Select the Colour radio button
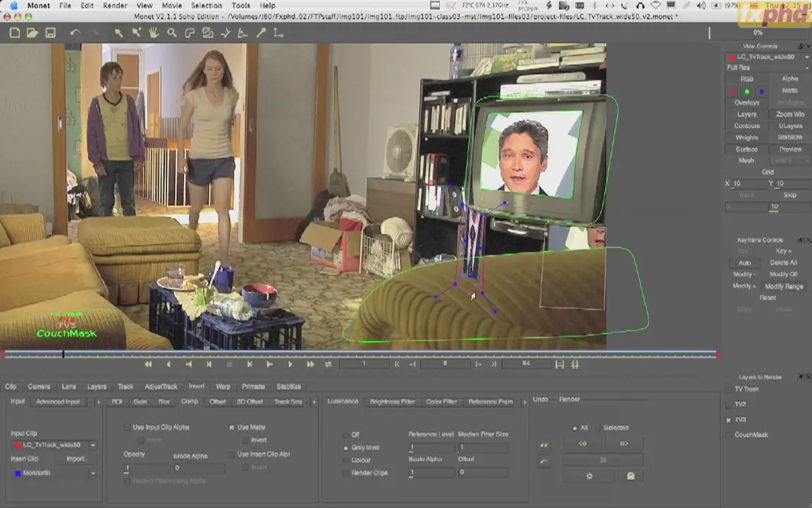Image resolution: width=812 pixels, height=508 pixels. pos(345,460)
